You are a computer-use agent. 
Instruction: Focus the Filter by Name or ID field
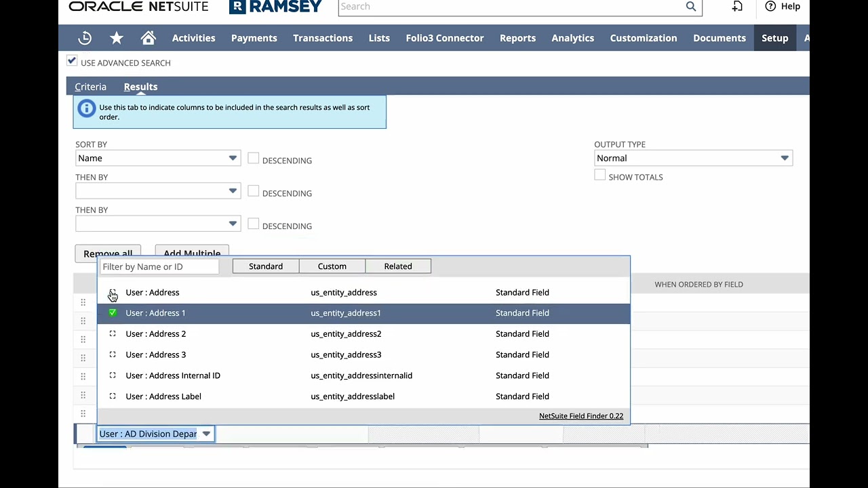pyautogui.click(x=159, y=266)
